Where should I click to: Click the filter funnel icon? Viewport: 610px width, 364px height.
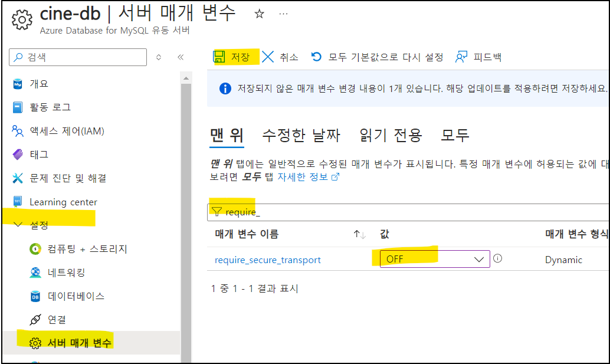pos(217,212)
